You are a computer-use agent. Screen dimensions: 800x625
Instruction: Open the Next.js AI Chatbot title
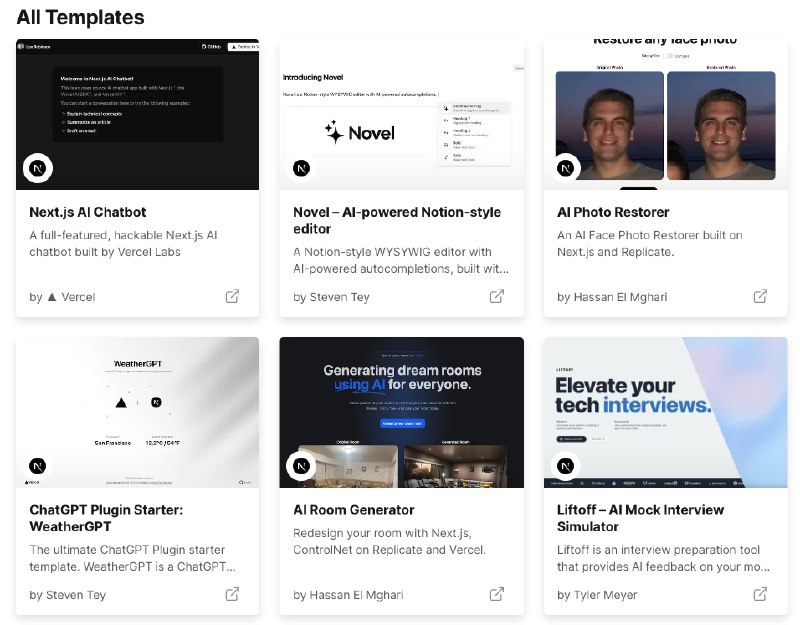(88, 212)
